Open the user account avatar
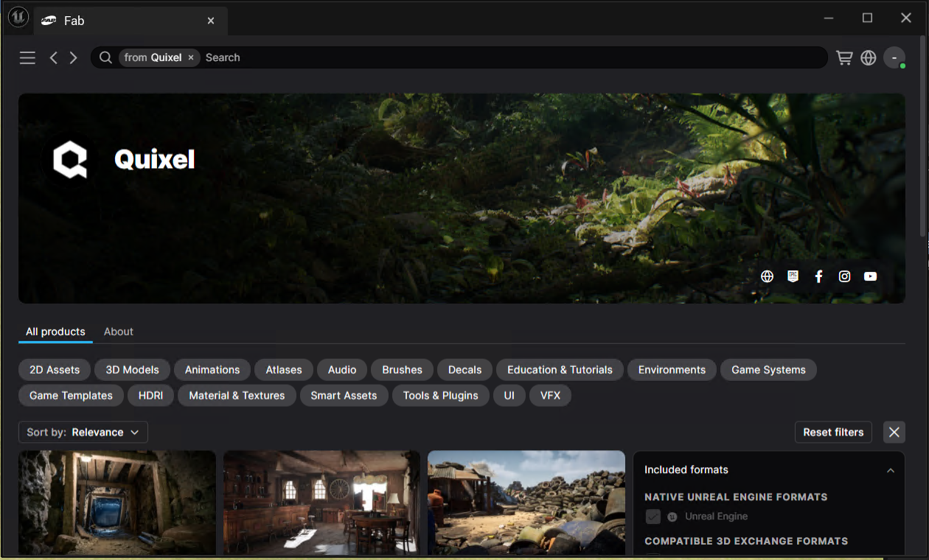This screenshot has width=929, height=560. (x=894, y=57)
